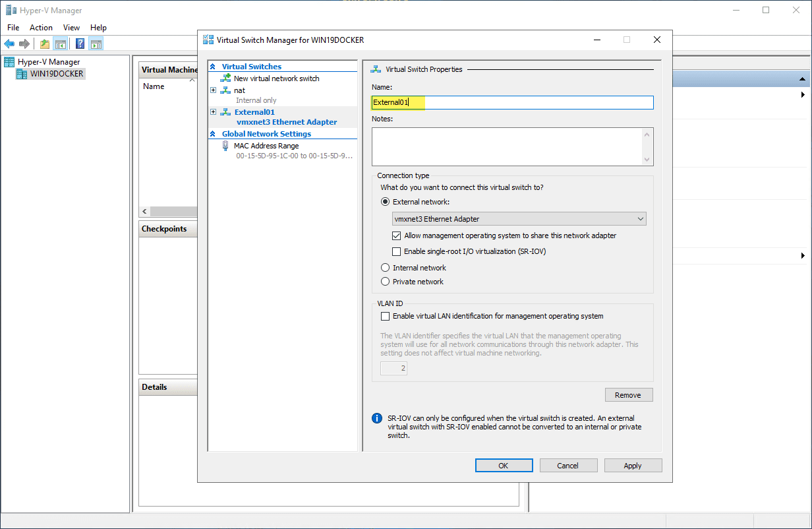Open the View menu
This screenshot has height=529, width=812.
(x=71, y=28)
